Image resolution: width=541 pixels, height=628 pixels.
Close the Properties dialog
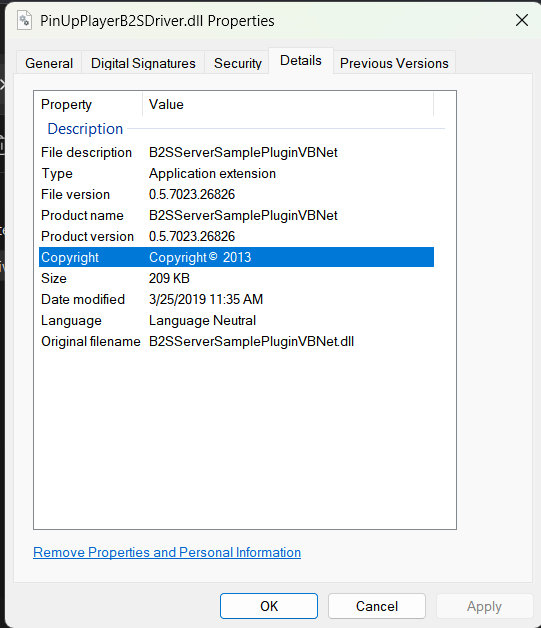[x=522, y=20]
